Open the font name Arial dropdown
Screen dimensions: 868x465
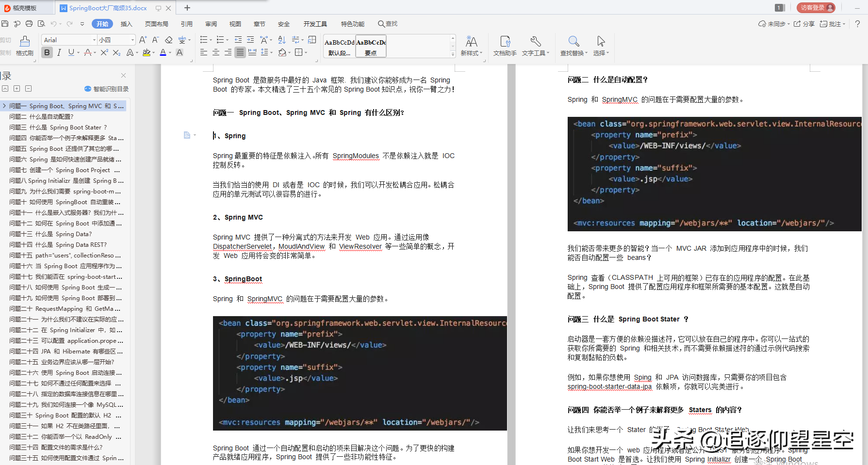(x=94, y=40)
